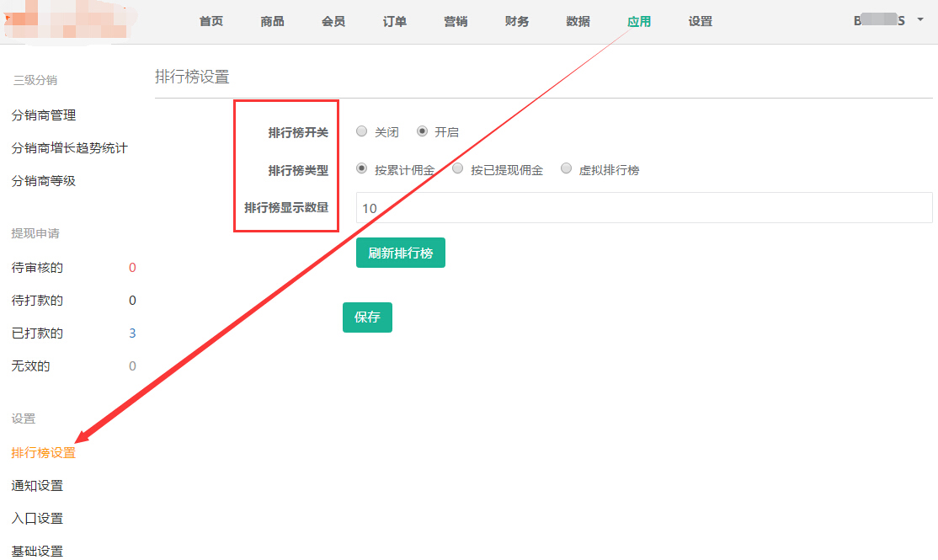The image size is (938, 560).
Task: View 已打款的 withdrawal list
Action: pyautogui.click(x=37, y=333)
